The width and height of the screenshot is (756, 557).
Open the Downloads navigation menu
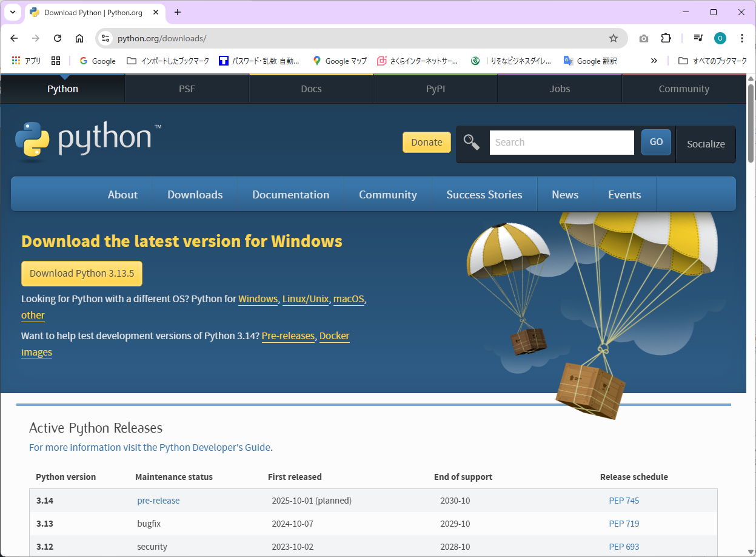tap(195, 195)
